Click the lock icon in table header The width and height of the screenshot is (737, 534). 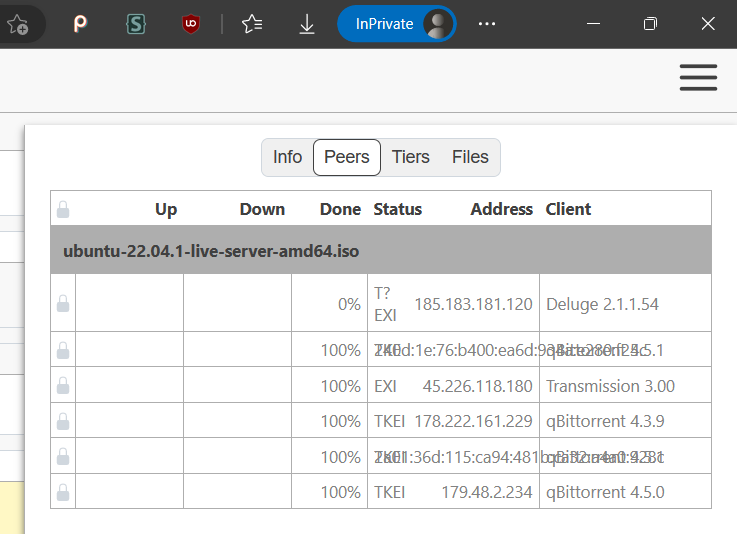click(63, 209)
